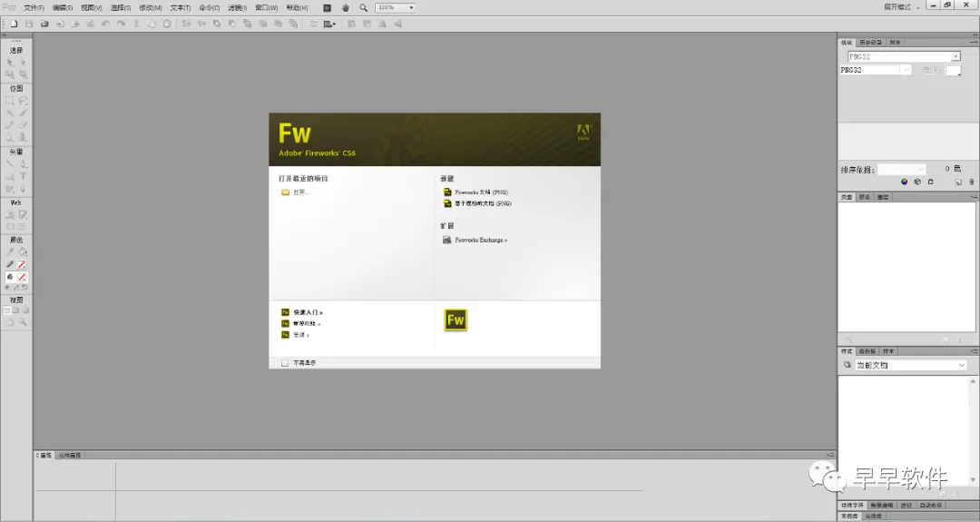Open the 文件(F) menu
The image size is (980, 522).
pos(34,7)
